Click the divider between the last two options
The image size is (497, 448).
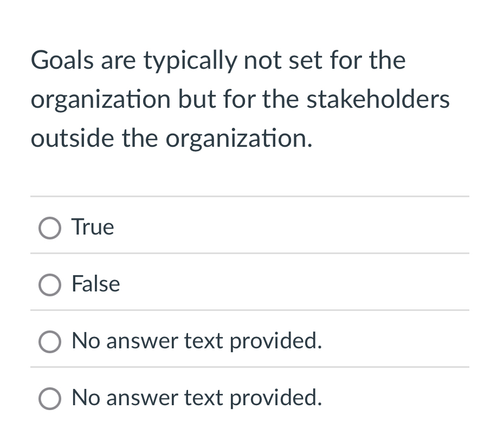point(249,367)
